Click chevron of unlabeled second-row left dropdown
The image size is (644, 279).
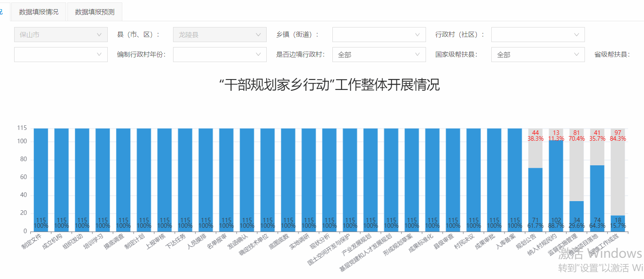pos(99,55)
